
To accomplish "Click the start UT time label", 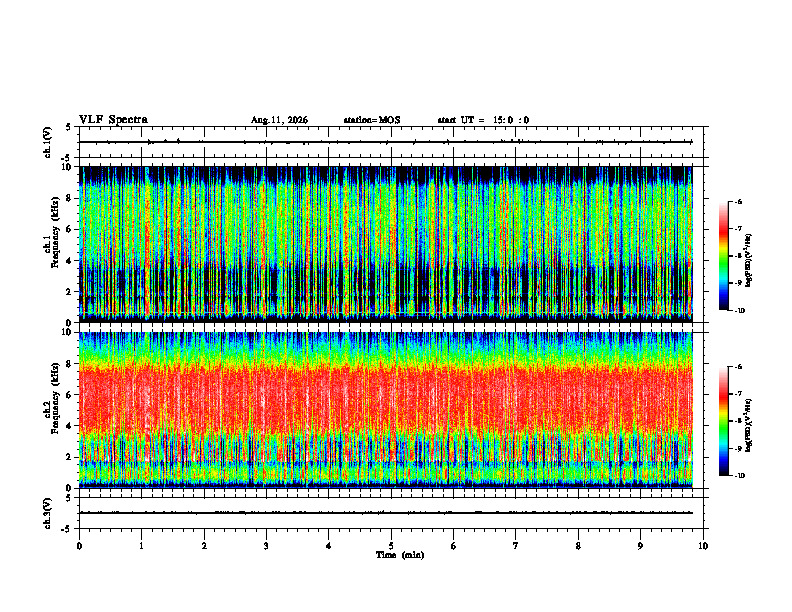I will point(483,120).
